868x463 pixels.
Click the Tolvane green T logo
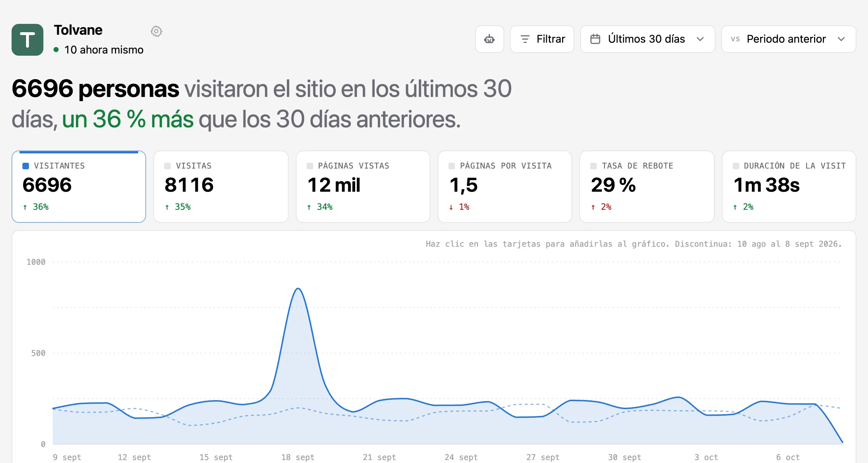pos(27,40)
